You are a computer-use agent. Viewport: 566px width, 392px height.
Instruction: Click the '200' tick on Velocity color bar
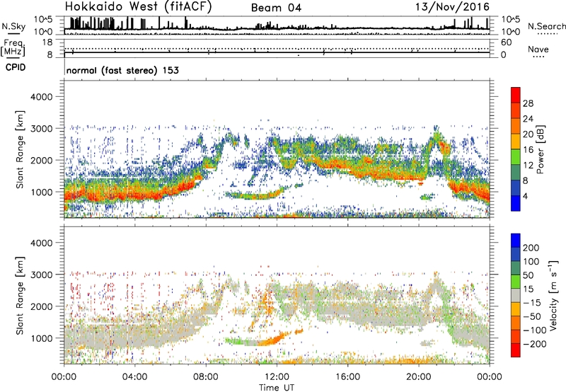tap(531, 248)
